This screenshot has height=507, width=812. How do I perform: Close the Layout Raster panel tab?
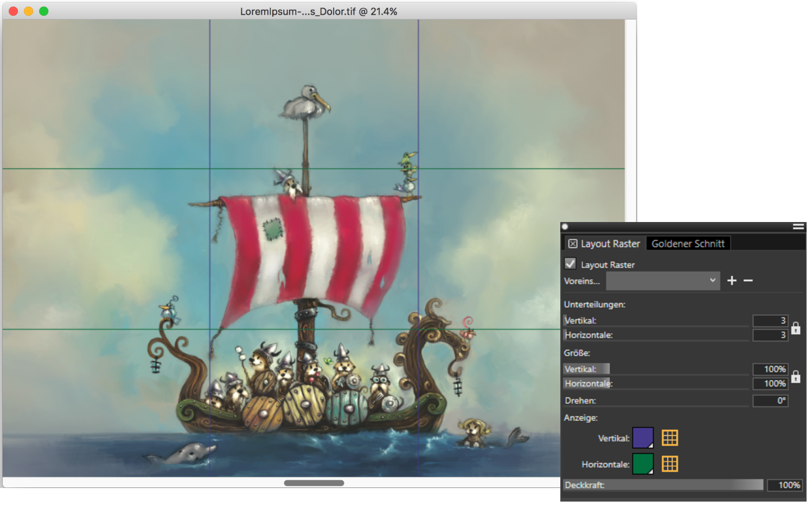coord(572,244)
